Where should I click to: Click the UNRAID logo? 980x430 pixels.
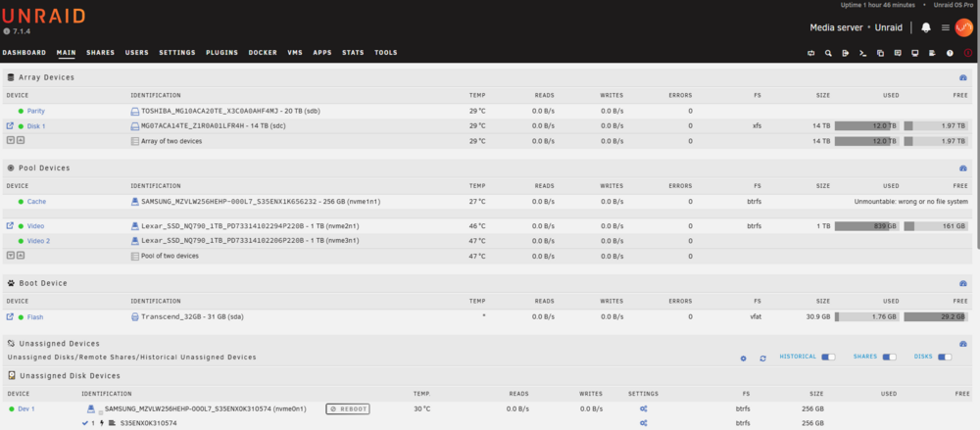pos(44,17)
